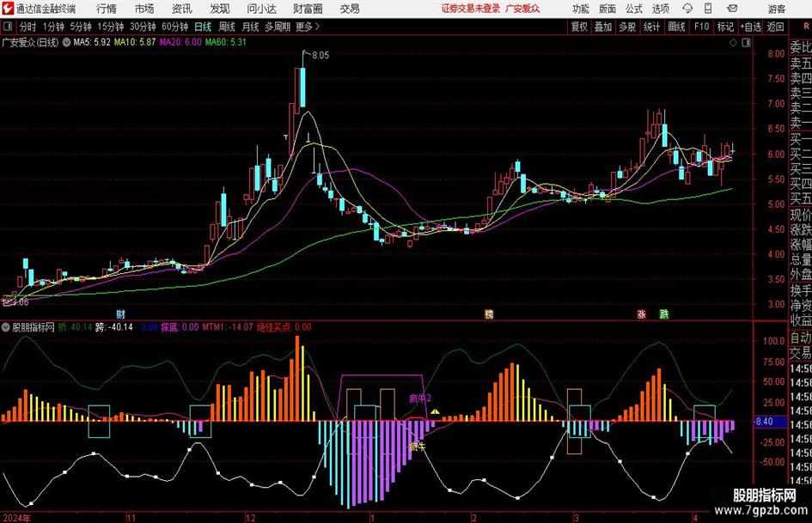Screen dimensions: 812x523
Task: Open the 市场 menu
Action: (144, 9)
